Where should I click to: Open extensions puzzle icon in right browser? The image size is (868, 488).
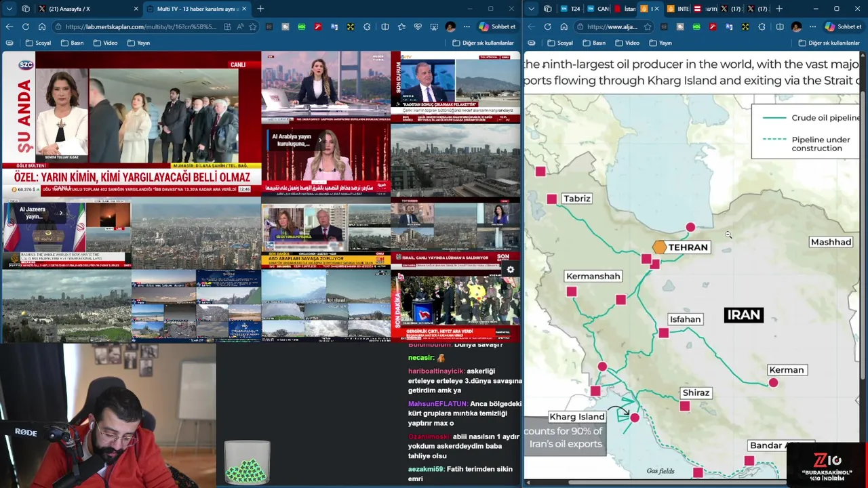point(762,26)
